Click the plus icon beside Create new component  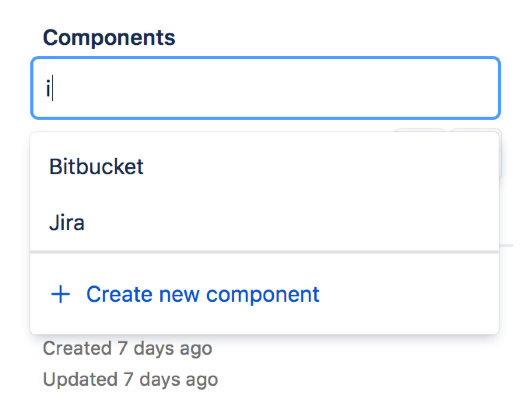pyautogui.click(x=61, y=294)
